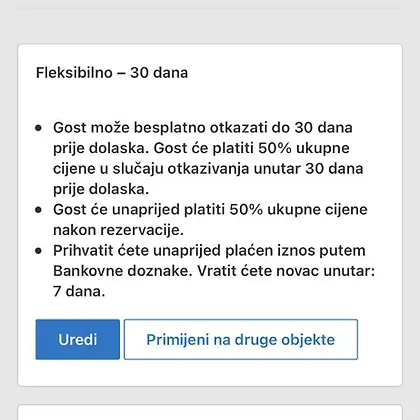Viewport: 420px width, 420px height.
Task: Click the word Uredi inside the blue button
Action: pyautogui.click(x=78, y=340)
